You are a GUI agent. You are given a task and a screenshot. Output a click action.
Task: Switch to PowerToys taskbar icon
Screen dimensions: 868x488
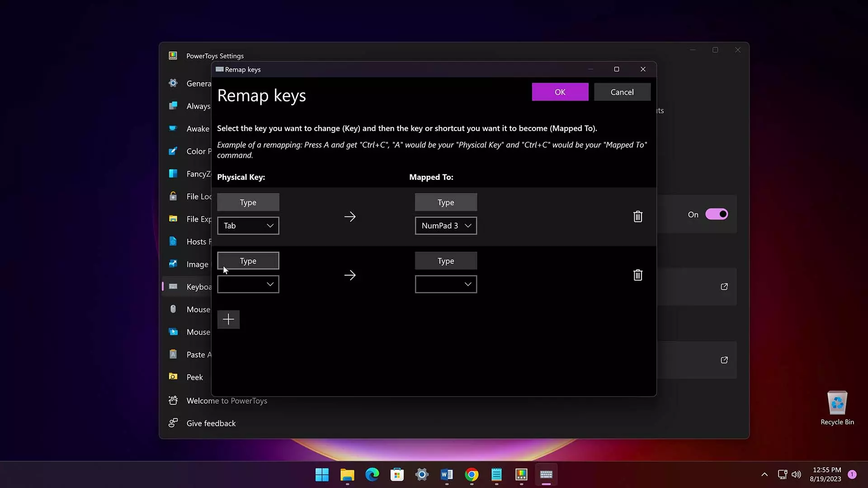(x=521, y=474)
